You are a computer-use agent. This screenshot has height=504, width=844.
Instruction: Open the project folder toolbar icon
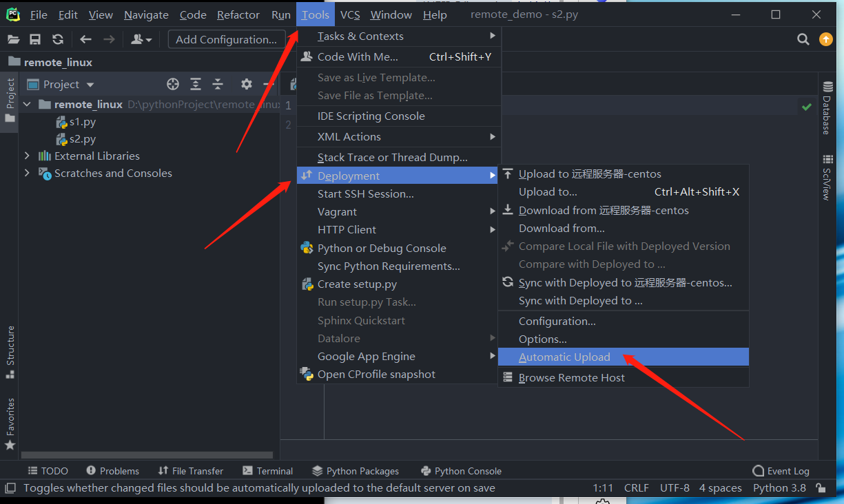(x=13, y=39)
